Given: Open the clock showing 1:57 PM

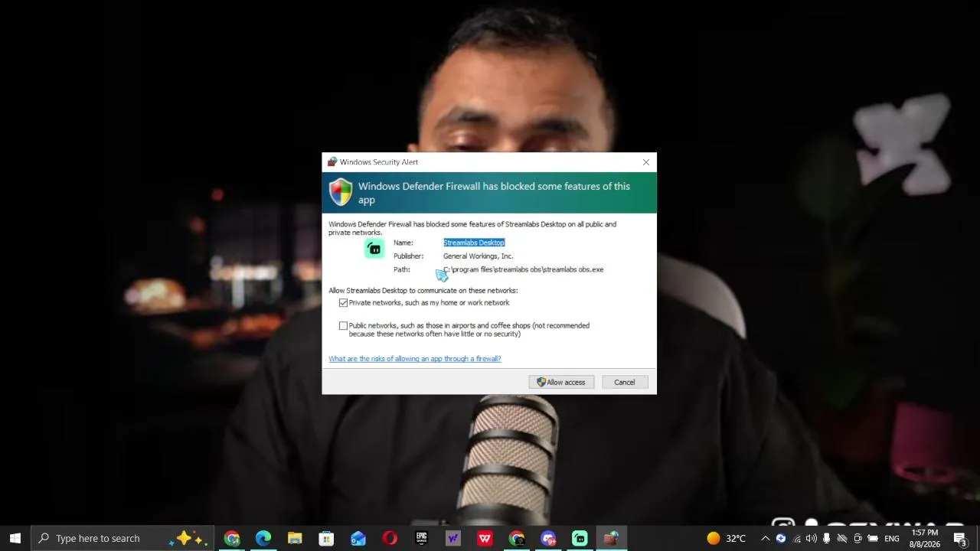Looking at the screenshot, I should tap(924, 538).
